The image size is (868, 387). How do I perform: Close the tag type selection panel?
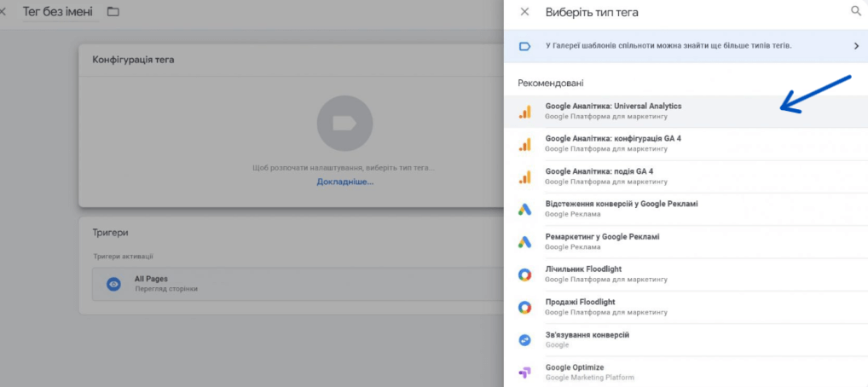tap(524, 12)
